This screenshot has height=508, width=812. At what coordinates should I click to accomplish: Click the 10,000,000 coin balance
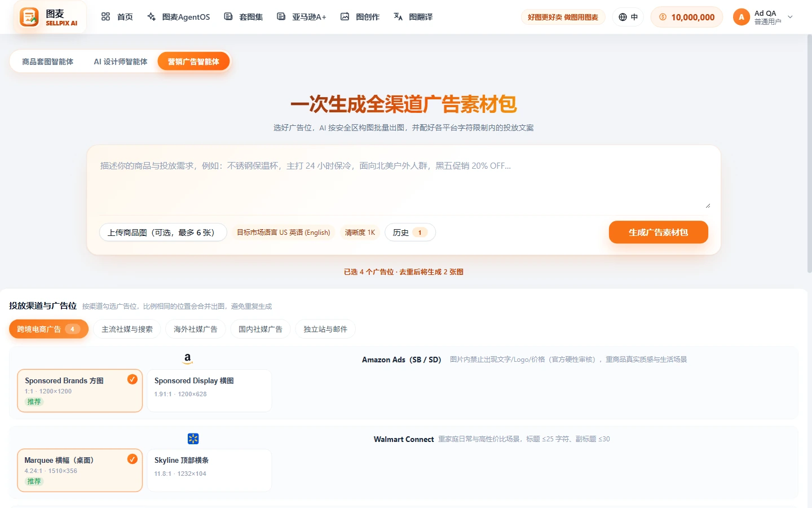[x=687, y=17]
